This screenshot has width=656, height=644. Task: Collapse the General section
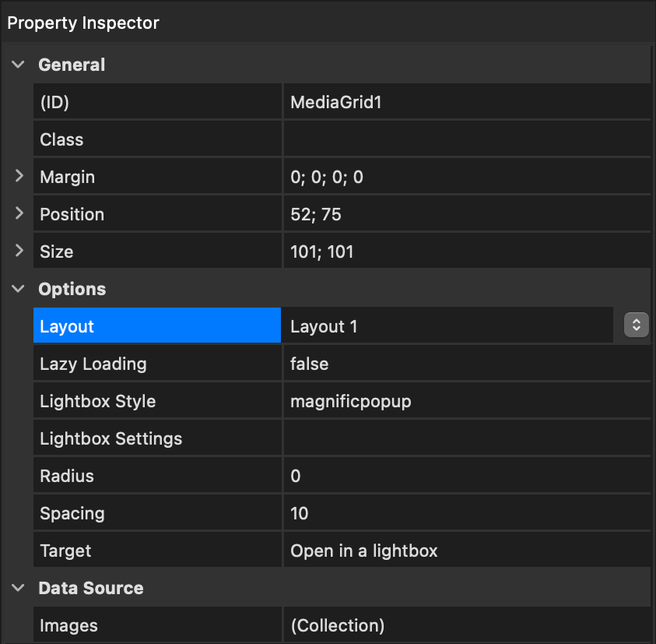(x=18, y=65)
